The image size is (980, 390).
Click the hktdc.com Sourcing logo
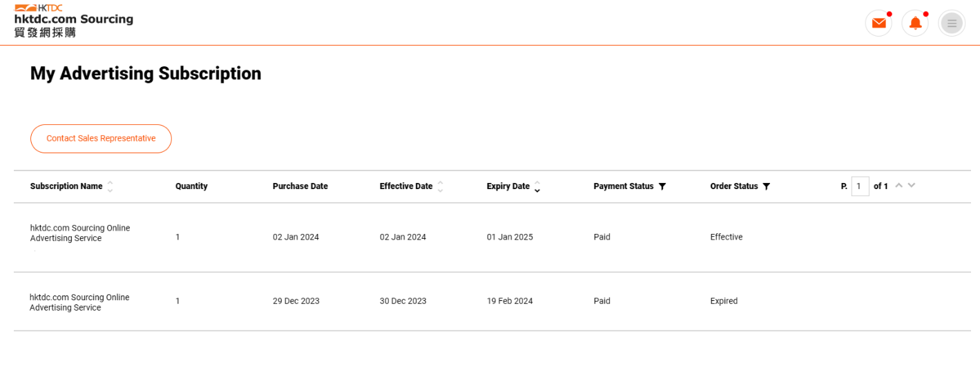coord(73,21)
